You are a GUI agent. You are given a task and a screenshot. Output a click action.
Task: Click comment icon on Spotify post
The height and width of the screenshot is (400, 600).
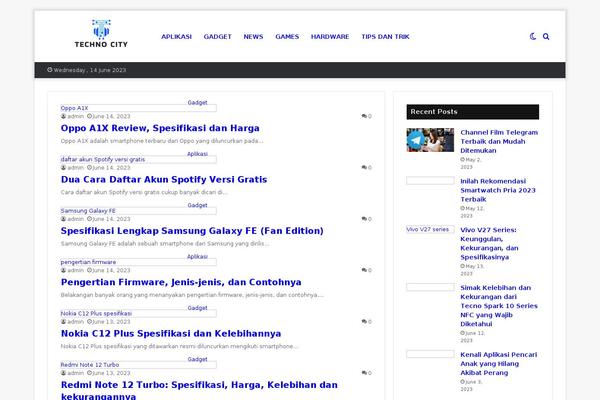(x=365, y=167)
